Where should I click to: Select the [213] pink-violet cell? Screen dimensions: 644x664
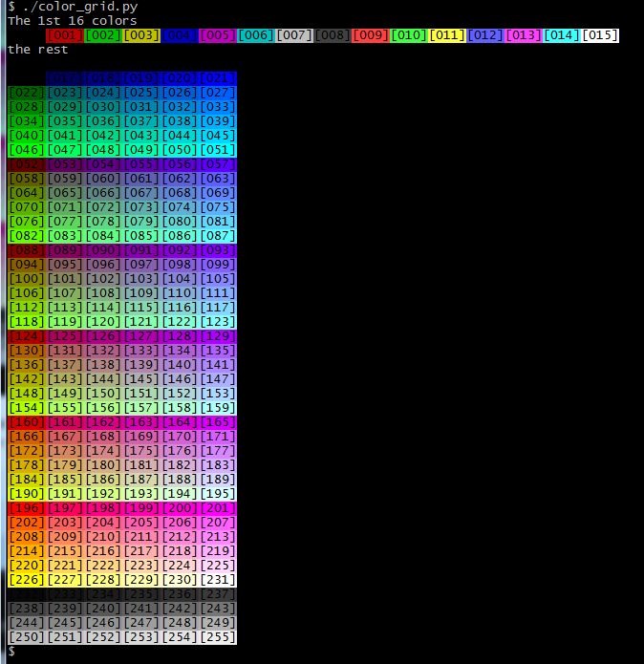click(x=218, y=537)
